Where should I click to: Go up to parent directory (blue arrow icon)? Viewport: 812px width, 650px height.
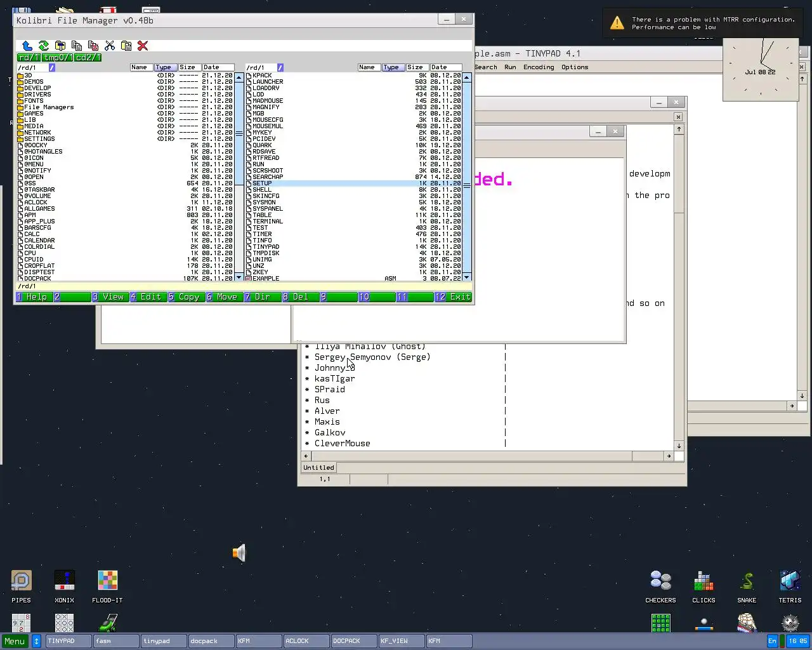tap(27, 46)
